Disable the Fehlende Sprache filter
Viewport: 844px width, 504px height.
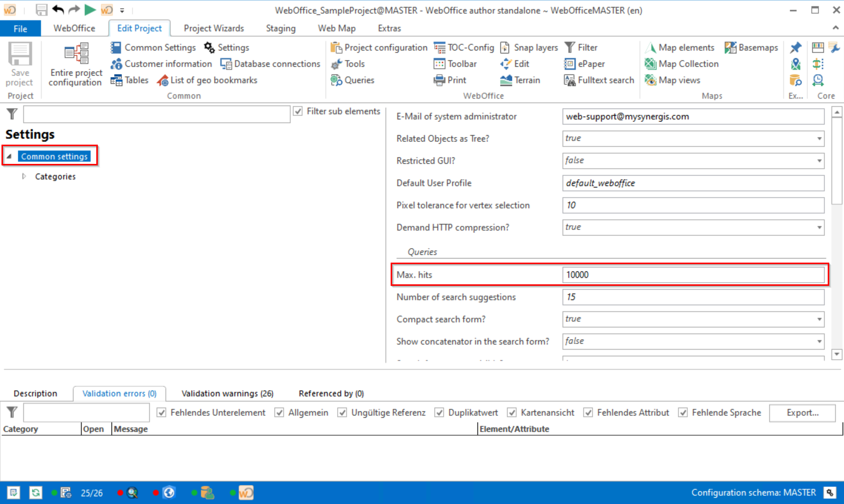tap(683, 412)
